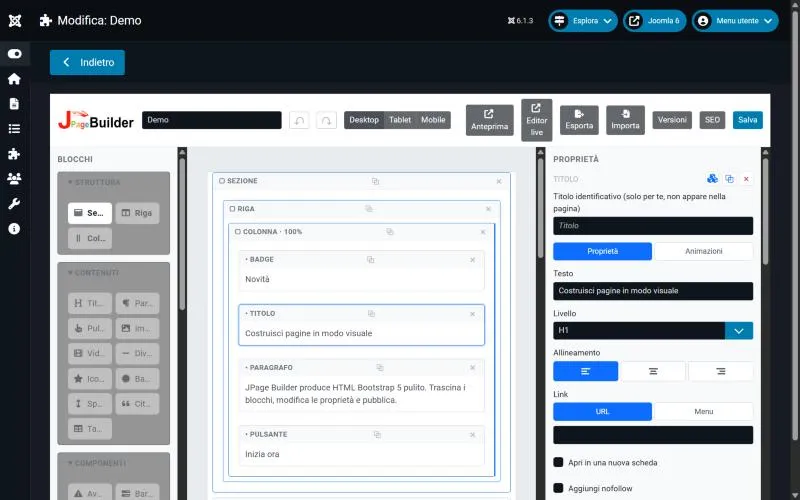Open the SEO button
Viewport: 800px width, 500px height.
712,120
